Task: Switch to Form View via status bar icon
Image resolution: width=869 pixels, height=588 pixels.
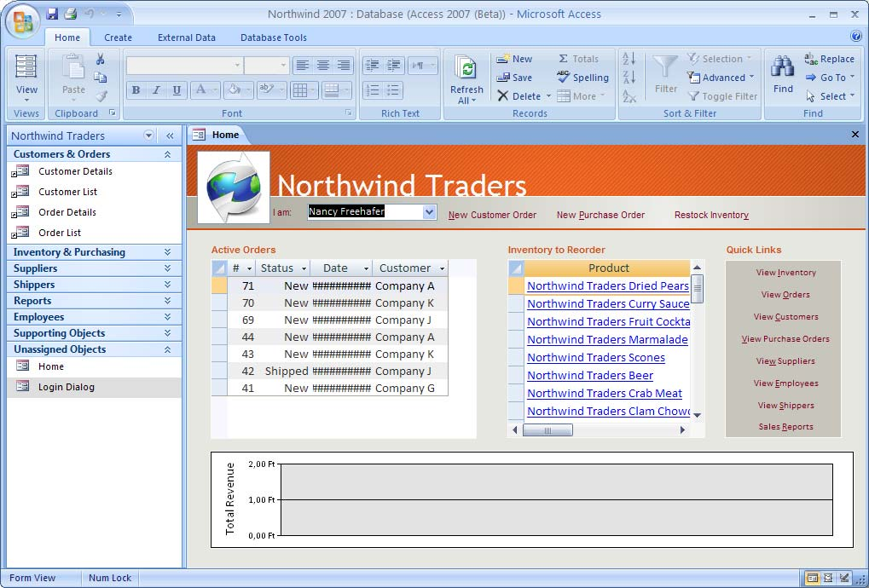Action: click(x=812, y=578)
